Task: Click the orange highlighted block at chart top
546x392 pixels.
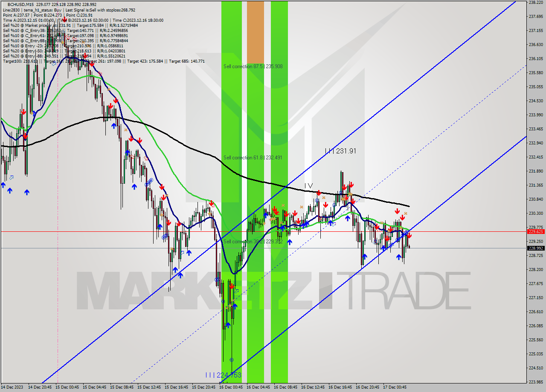Action: pos(256,33)
